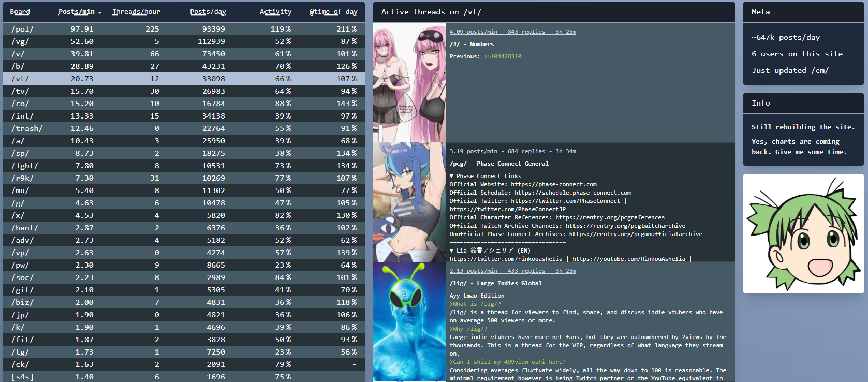Select the /biz/ board row
The image size is (868, 382).
click(x=184, y=302)
